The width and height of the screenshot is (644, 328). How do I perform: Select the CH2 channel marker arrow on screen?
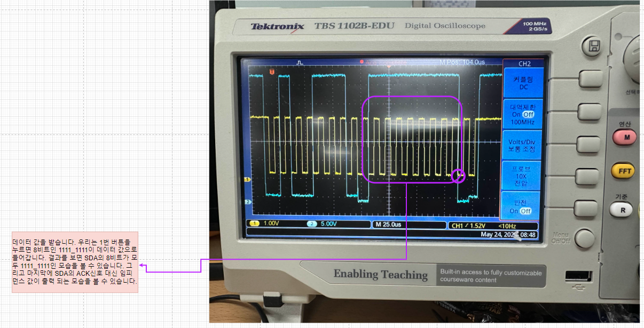[x=248, y=203]
